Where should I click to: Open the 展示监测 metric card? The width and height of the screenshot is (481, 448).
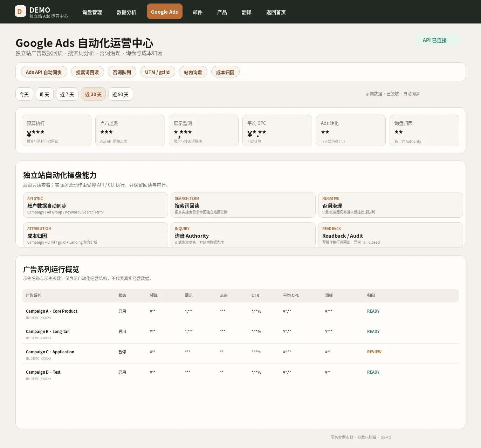click(204, 130)
